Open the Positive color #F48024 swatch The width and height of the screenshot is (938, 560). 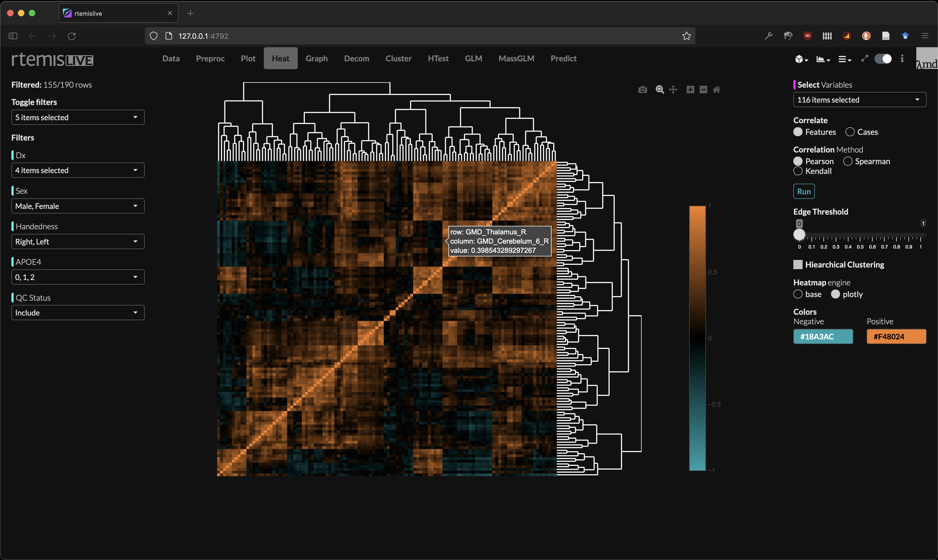pyautogui.click(x=896, y=337)
